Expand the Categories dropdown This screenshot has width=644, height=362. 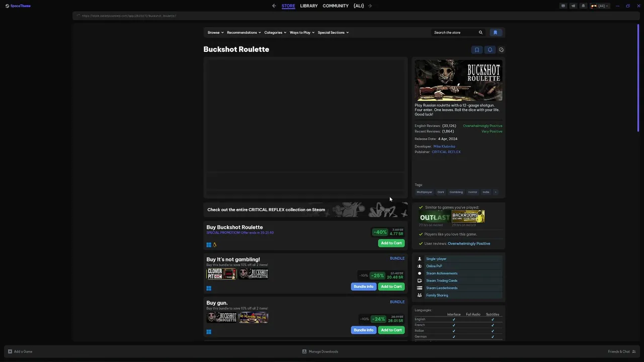(275, 33)
